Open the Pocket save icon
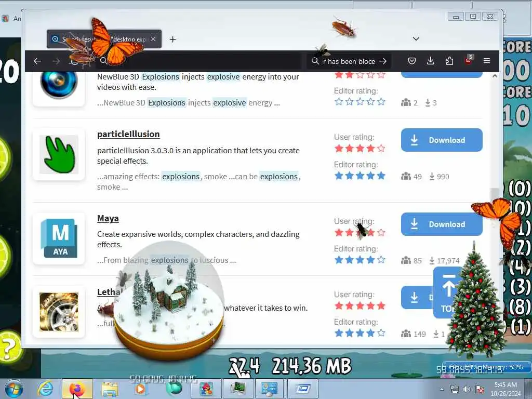 [x=412, y=61]
